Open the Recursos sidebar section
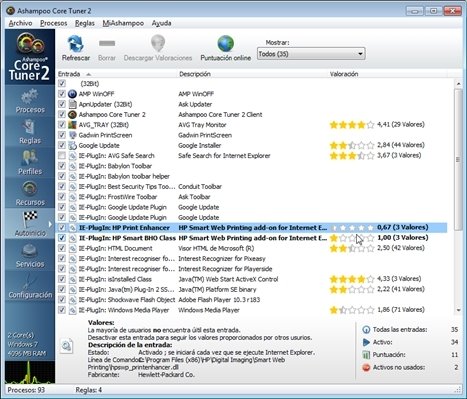Screen dimensions: 467x399 pyautogui.click(x=30, y=193)
